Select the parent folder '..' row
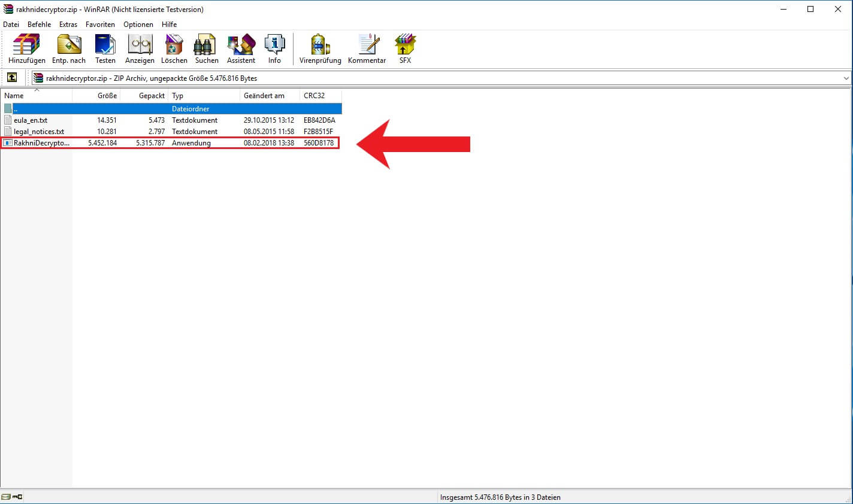Viewport: 853px width, 504px height. 171,109
